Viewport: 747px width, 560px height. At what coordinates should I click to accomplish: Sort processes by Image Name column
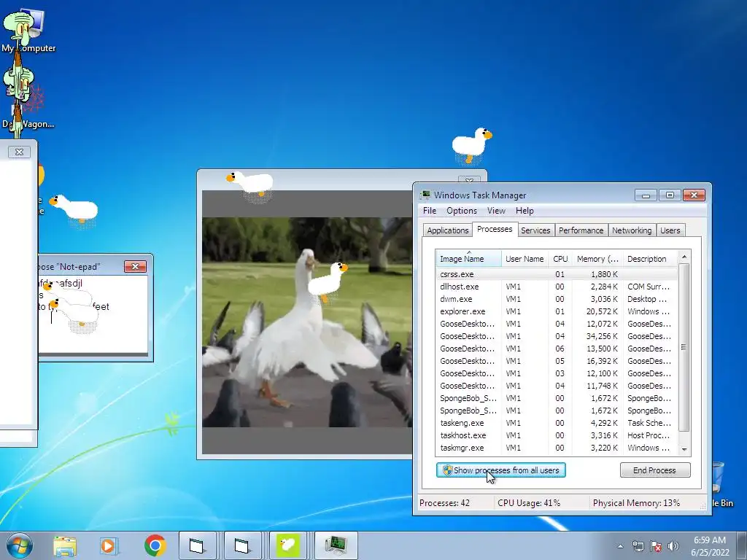click(468, 259)
